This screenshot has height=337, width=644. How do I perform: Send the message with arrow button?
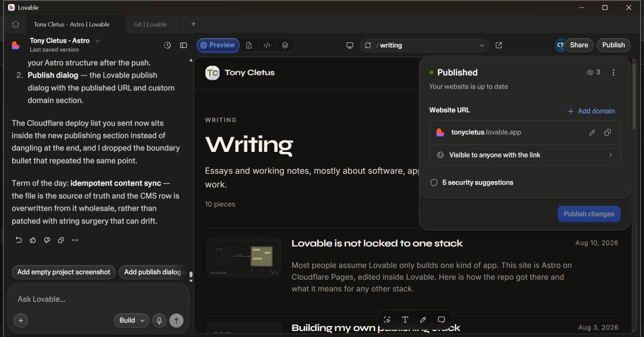(x=176, y=320)
